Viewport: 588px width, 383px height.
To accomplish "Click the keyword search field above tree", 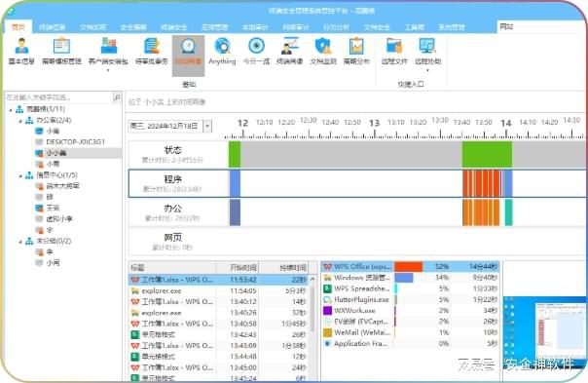I will click(58, 97).
